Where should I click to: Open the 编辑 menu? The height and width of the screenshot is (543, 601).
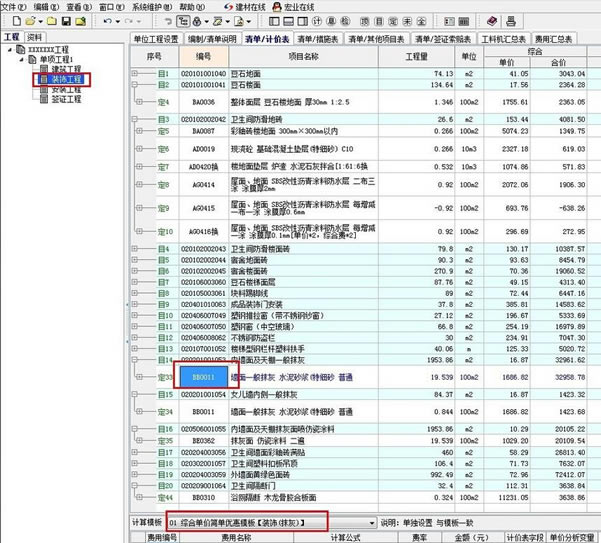46,7
